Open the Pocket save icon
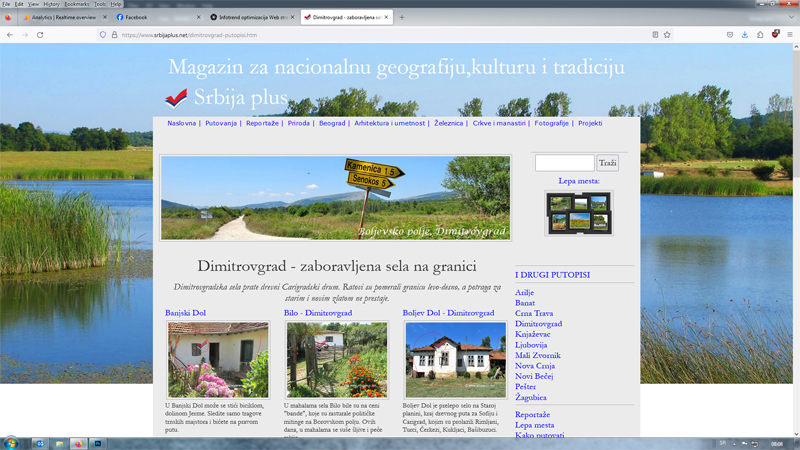The height and width of the screenshot is (450, 800). point(730,35)
